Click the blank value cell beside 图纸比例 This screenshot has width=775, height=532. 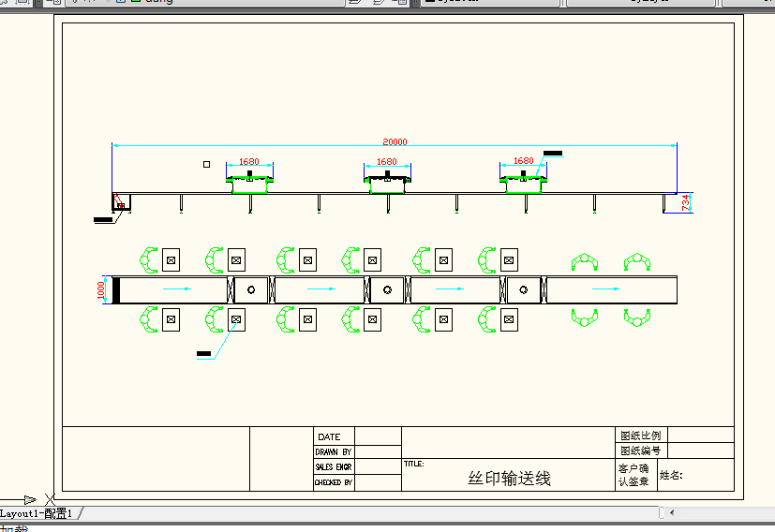tap(700, 435)
